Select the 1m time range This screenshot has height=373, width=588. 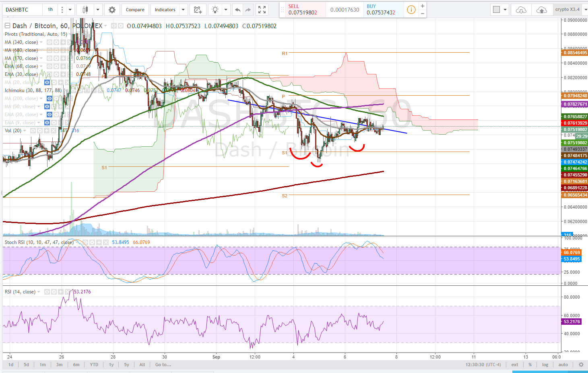point(43,365)
